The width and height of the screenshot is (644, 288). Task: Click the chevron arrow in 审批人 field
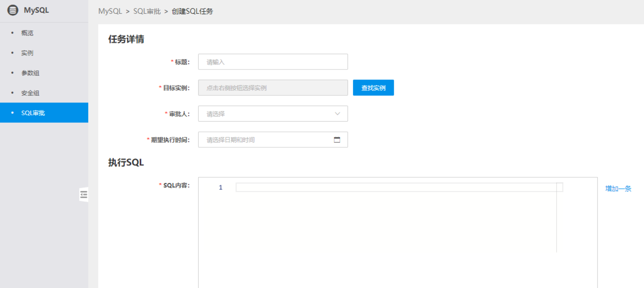pyautogui.click(x=337, y=114)
